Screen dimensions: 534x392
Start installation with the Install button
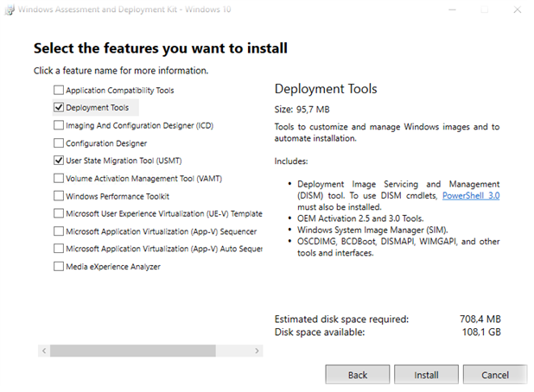click(426, 375)
